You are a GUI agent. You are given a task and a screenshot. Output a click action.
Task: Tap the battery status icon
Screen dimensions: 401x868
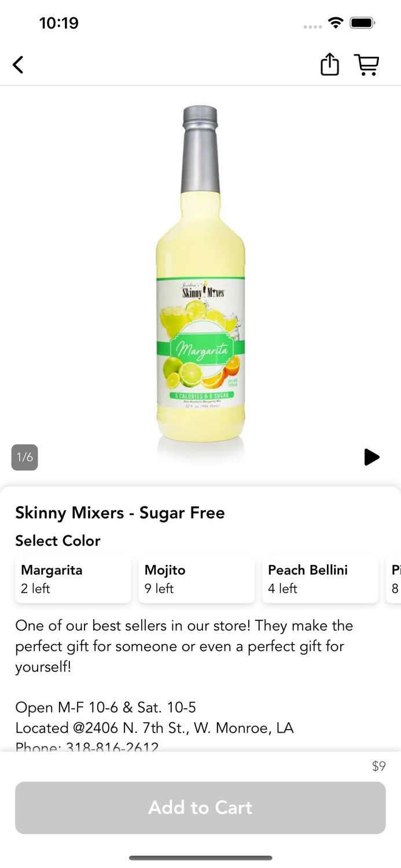[x=363, y=23]
